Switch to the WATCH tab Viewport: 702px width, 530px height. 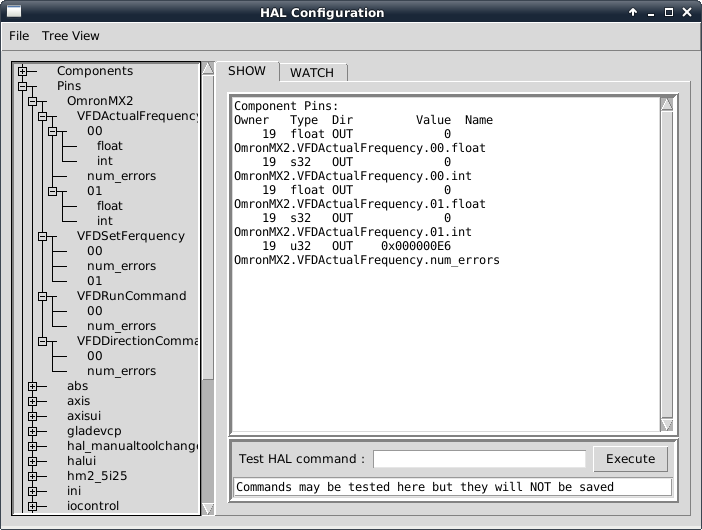coord(312,73)
